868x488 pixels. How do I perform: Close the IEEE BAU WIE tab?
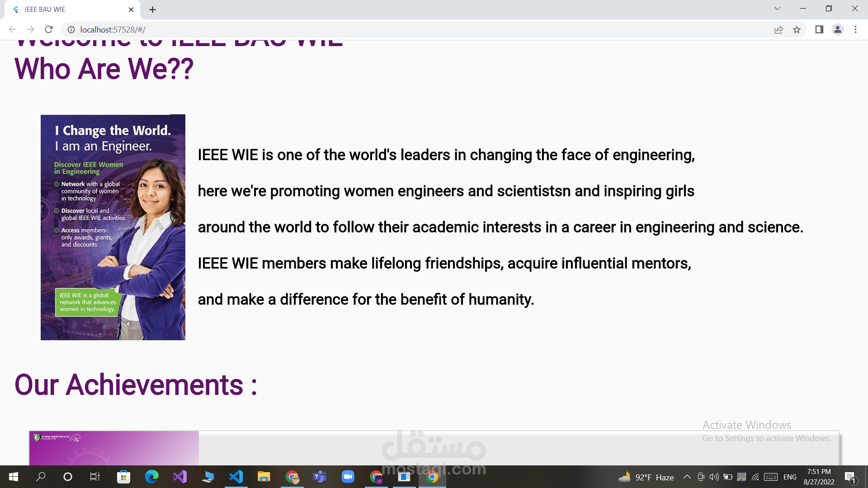[x=131, y=9]
